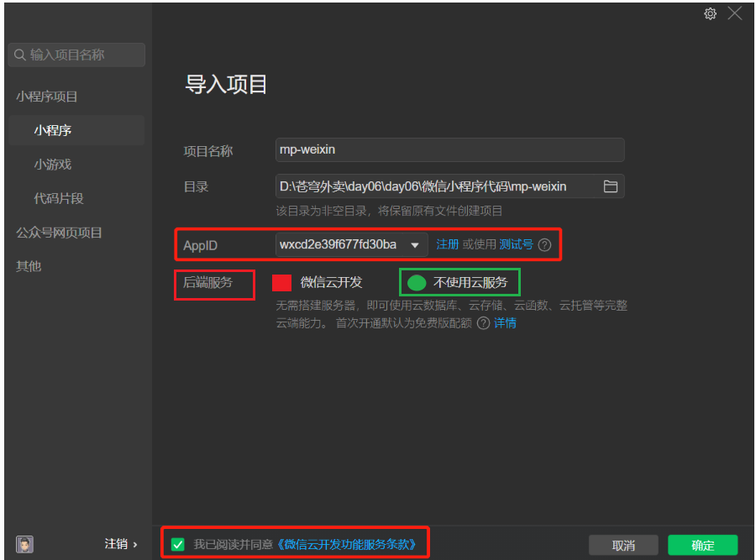This screenshot has width=756, height=560.
Task: Click the 导入项目 heading
Action: [226, 84]
